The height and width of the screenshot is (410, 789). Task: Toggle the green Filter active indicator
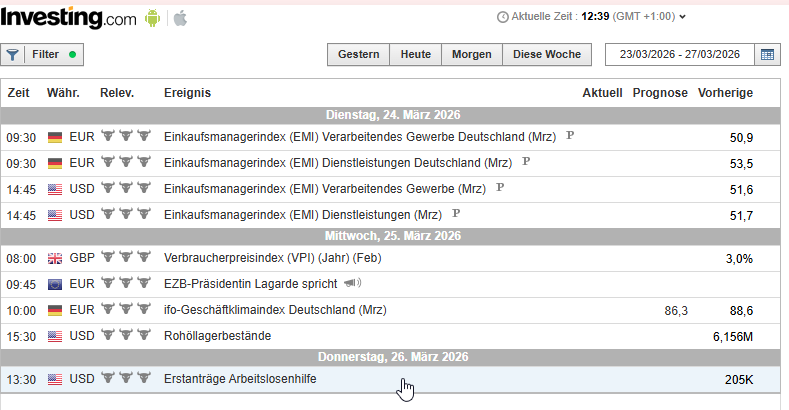coord(72,54)
